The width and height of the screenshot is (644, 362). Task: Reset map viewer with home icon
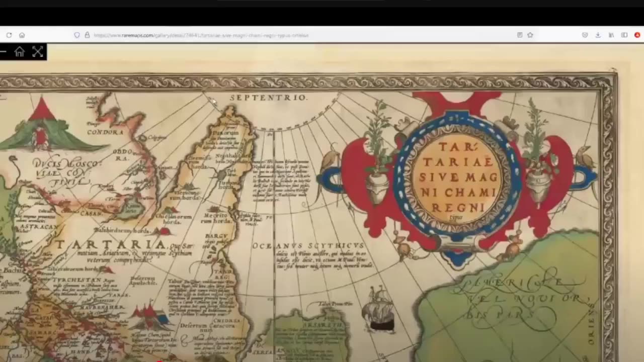pyautogui.click(x=20, y=51)
